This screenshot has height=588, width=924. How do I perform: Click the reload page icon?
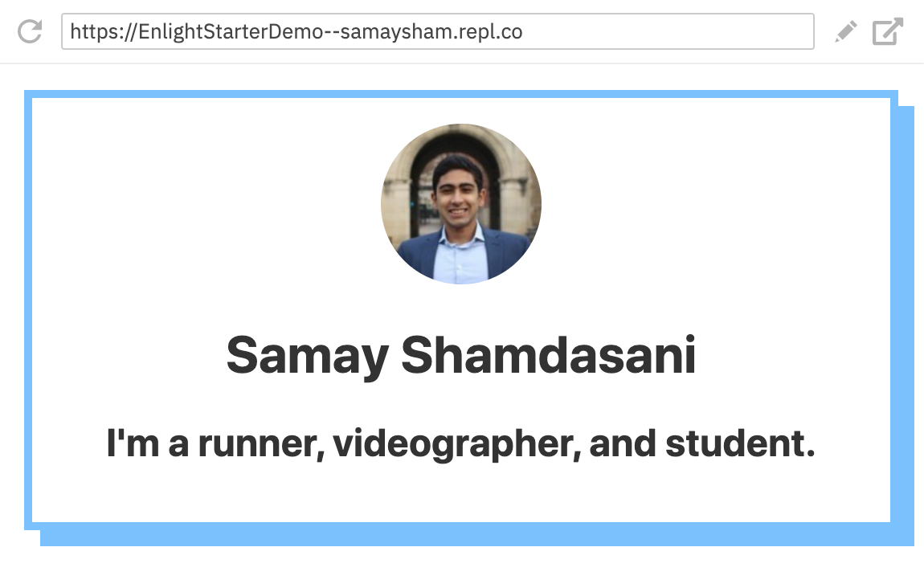pyautogui.click(x=29, y=32)
